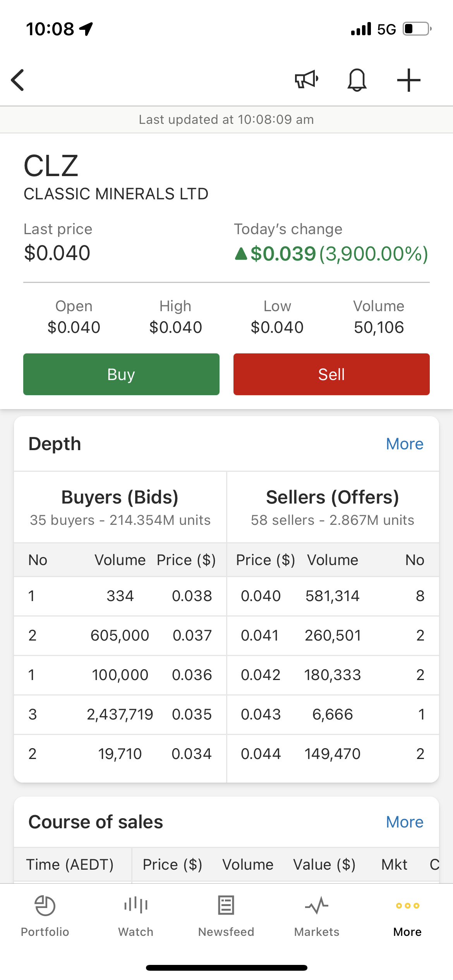This screenshot has width=453, height=980.
Task: Tap the Buyers (Bids) heading
Action: tap(120, 497)
